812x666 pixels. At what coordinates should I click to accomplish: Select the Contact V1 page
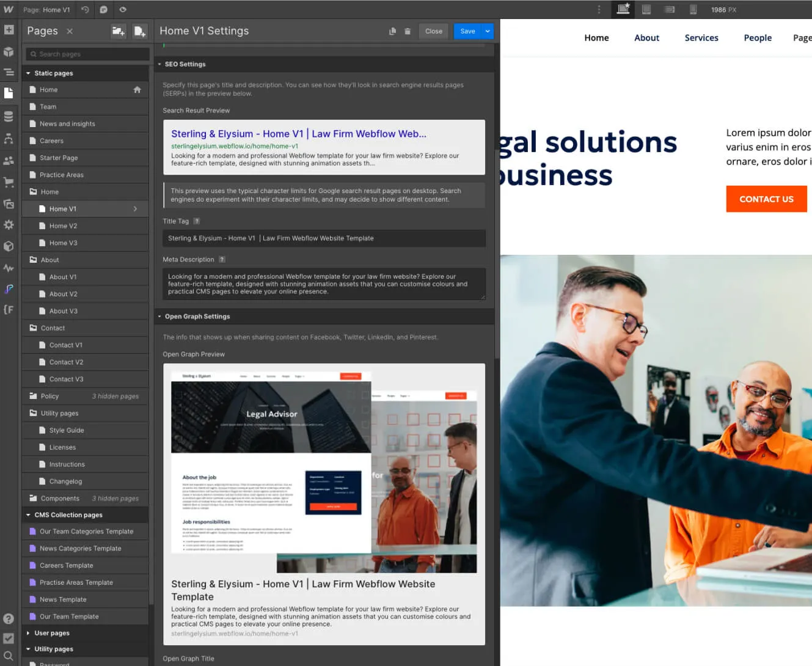tap(85, 345)
